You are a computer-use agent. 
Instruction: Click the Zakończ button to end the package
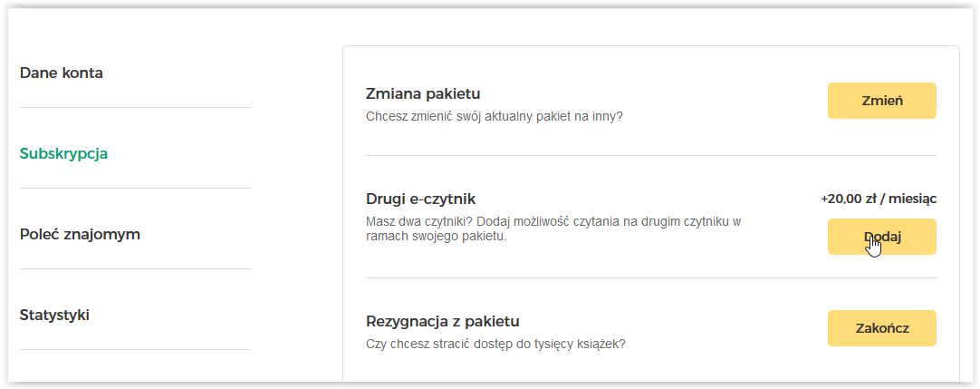[882, 328]
